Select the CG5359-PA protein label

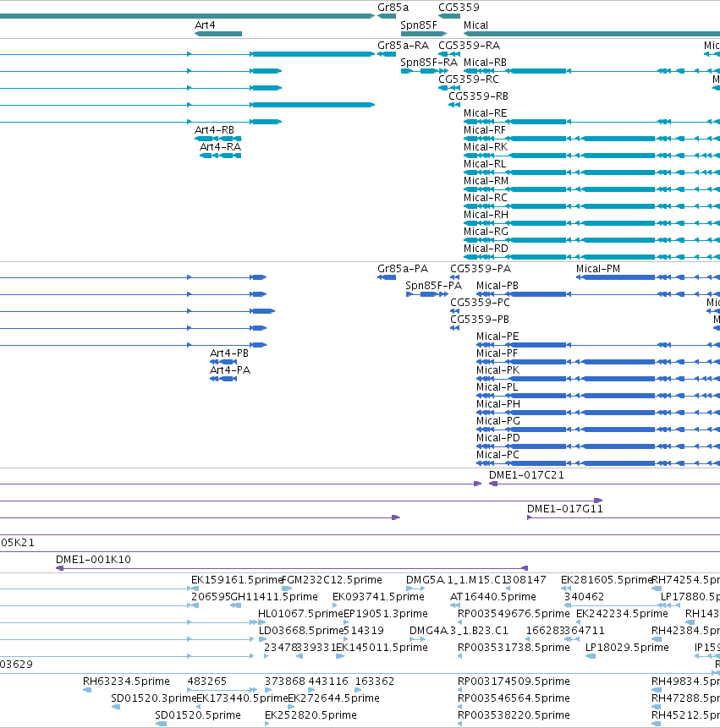481,269
